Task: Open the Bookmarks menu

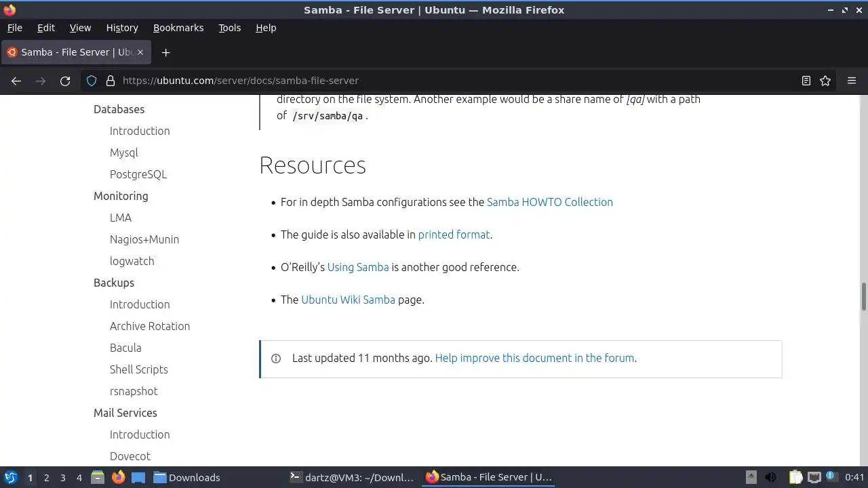Action: point(178,28)
